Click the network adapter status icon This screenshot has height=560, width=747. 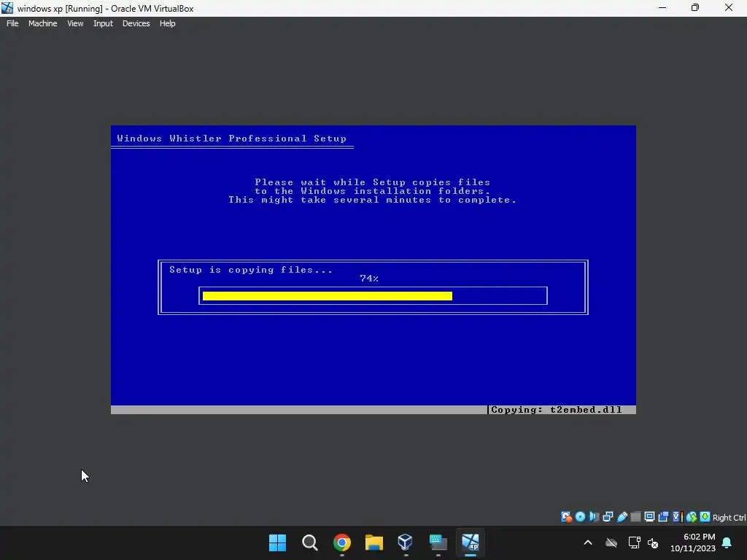click(x=608, y=517)
